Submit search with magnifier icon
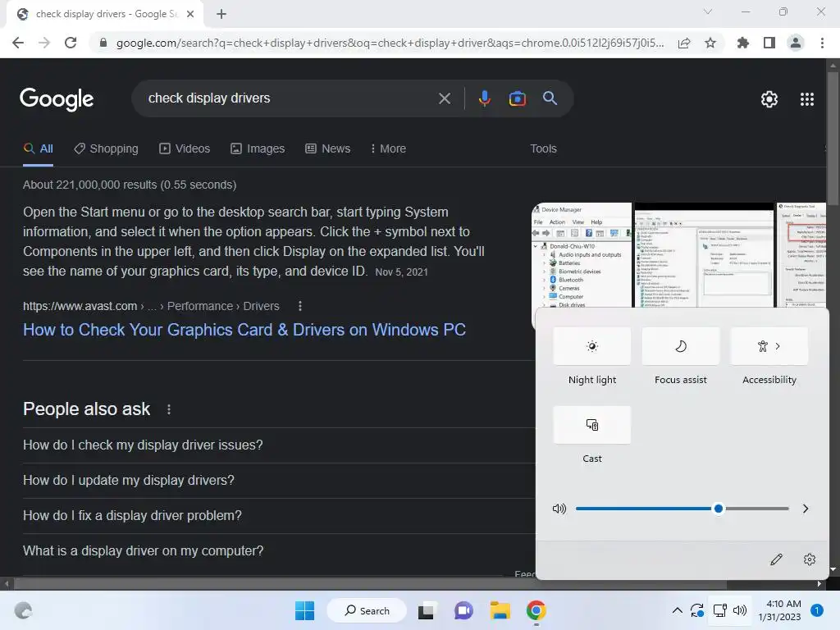 point(550,98)
